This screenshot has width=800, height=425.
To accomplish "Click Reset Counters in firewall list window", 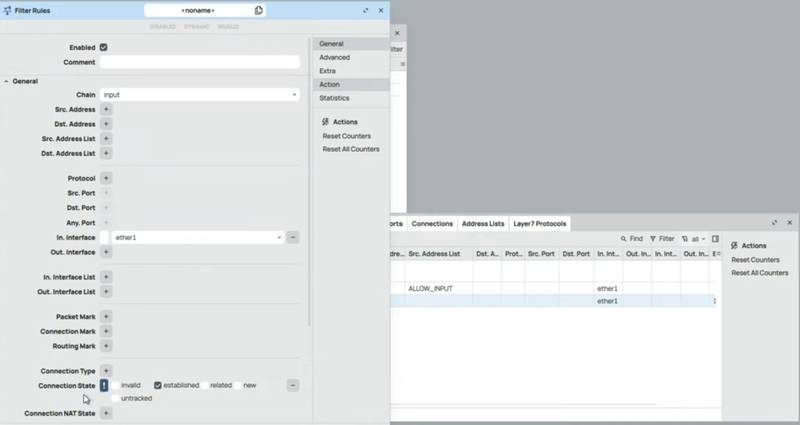I will pyautogui.click(x=755, y=260).
